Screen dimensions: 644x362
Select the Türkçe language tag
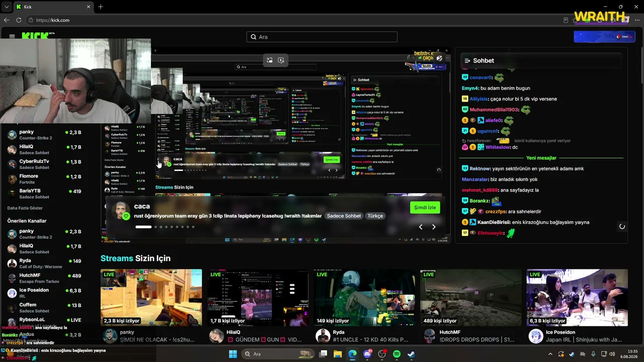(375, 216)
